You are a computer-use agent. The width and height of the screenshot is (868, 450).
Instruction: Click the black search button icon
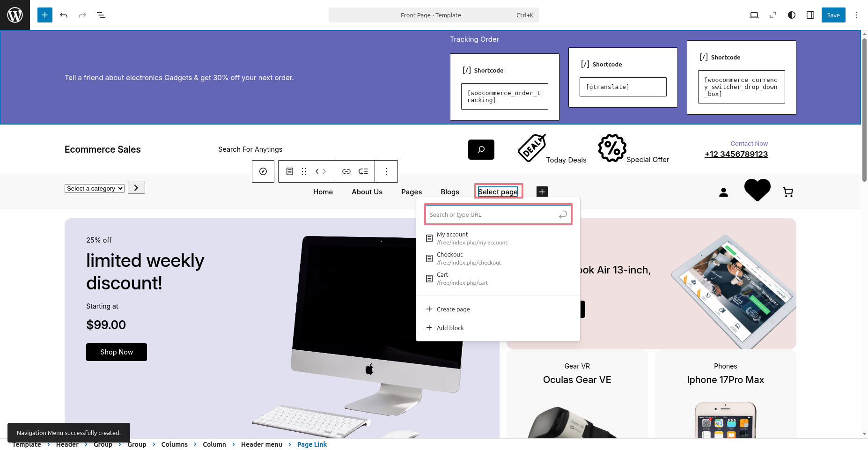click(x=481, y=149)
